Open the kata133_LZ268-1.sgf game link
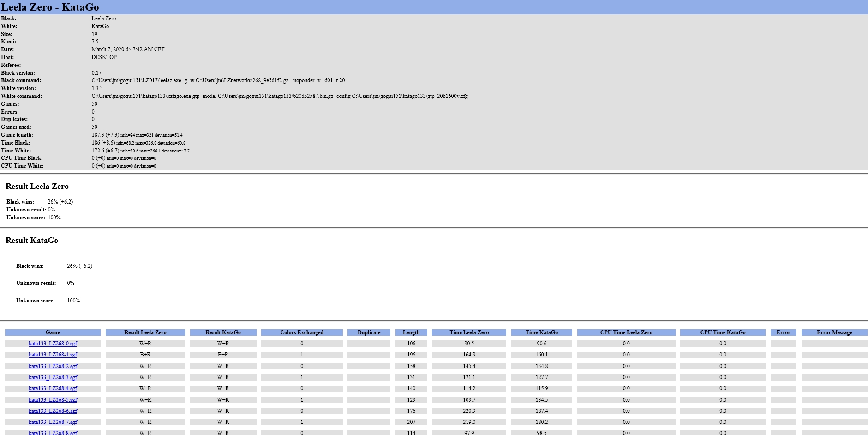Screen dimensions: 868x435 (53, 355)
